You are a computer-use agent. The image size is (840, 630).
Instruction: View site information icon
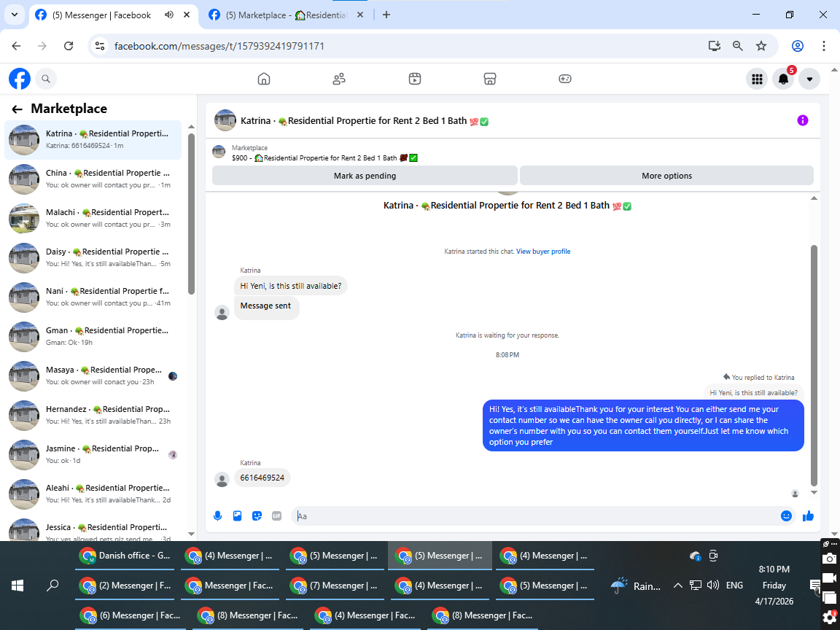(100, 46)
